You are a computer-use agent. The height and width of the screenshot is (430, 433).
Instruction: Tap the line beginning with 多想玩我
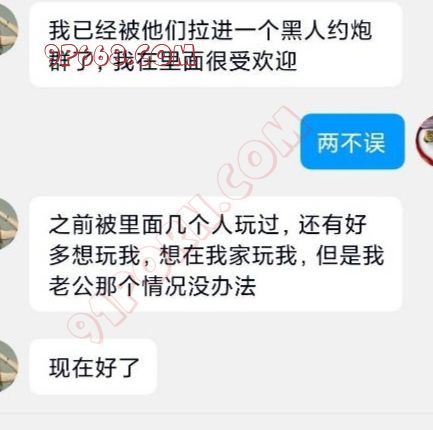click(x=217, y=256)
